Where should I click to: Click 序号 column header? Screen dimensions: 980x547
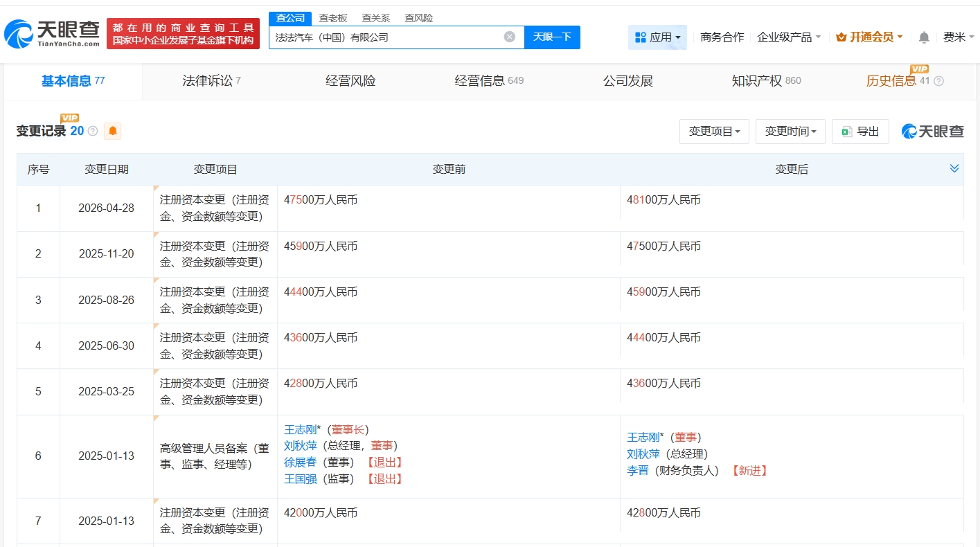click(x=39, y=170)
